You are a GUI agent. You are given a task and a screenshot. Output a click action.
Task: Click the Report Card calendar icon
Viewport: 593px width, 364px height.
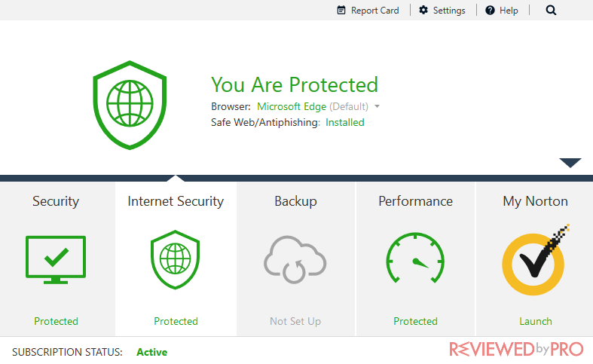tap(341, 11)
